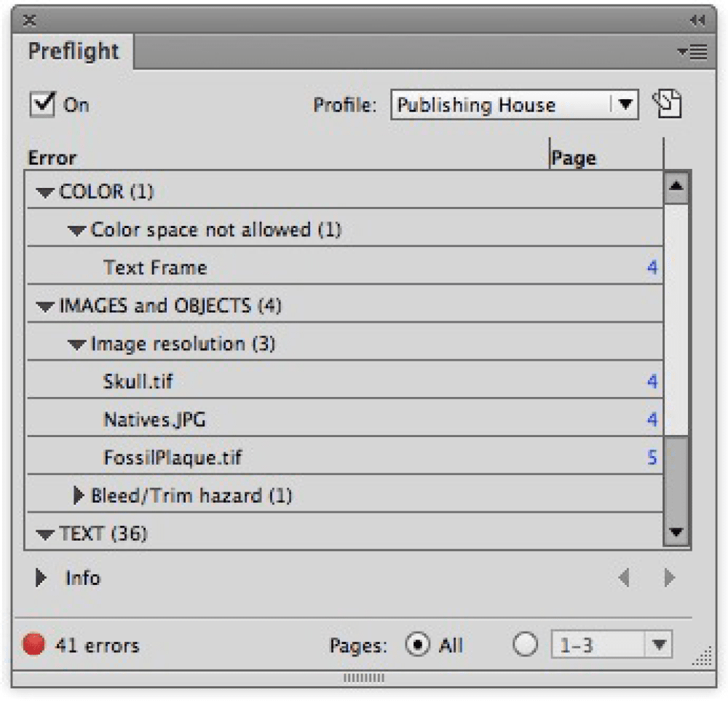
Task: Collapse the panel using double-arrow icon
Action: 697,20
